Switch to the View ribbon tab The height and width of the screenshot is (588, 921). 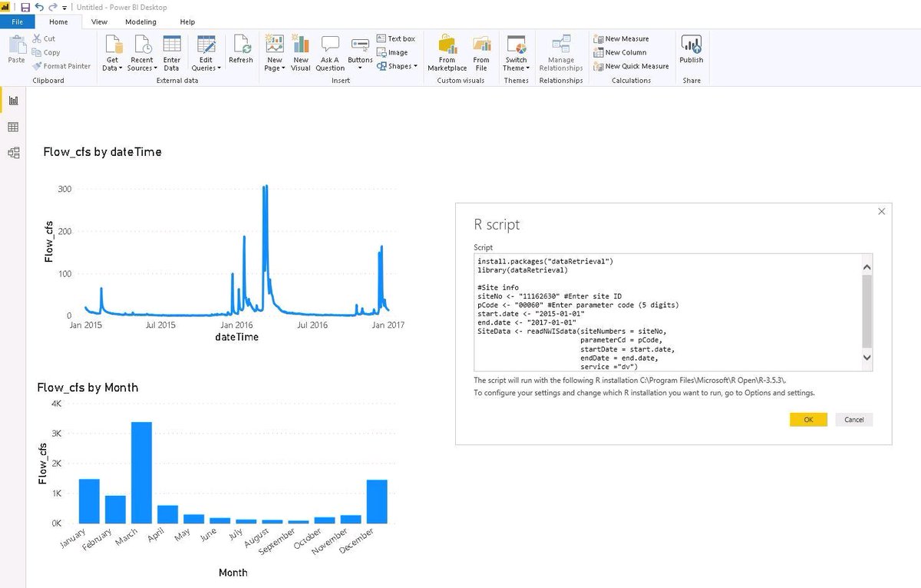coord(99,21)
